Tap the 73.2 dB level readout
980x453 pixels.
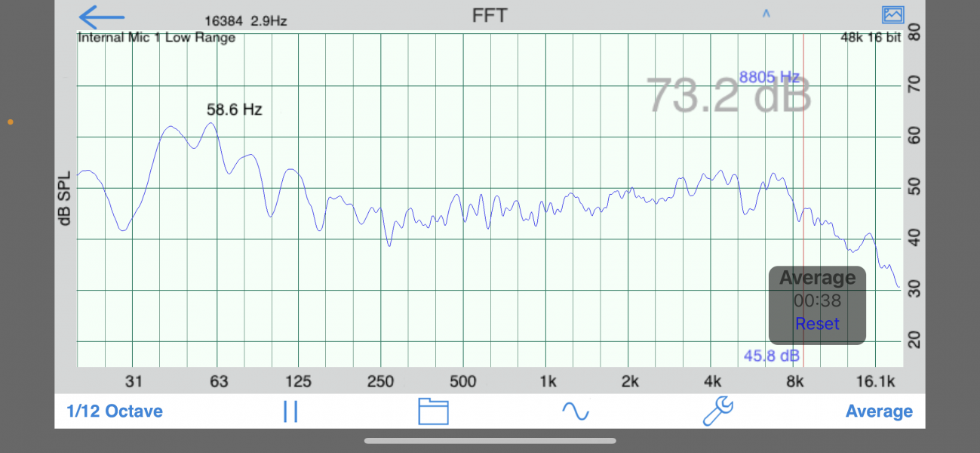click(729, 96)
